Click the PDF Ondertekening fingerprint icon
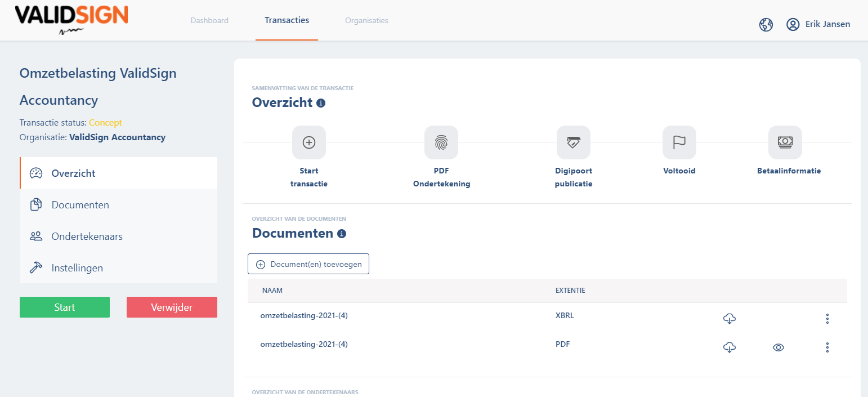 (441, 142)
